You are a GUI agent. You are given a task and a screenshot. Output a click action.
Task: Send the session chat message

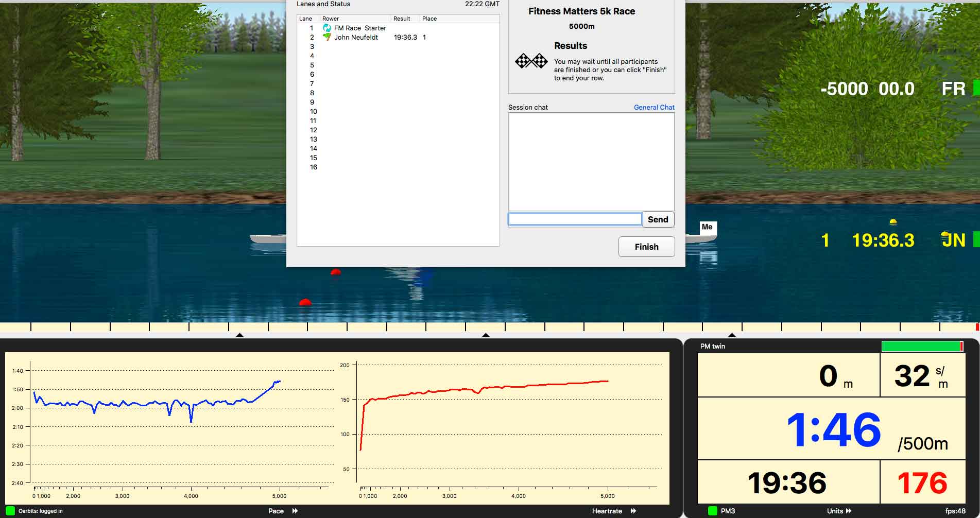tap(658, 219)
